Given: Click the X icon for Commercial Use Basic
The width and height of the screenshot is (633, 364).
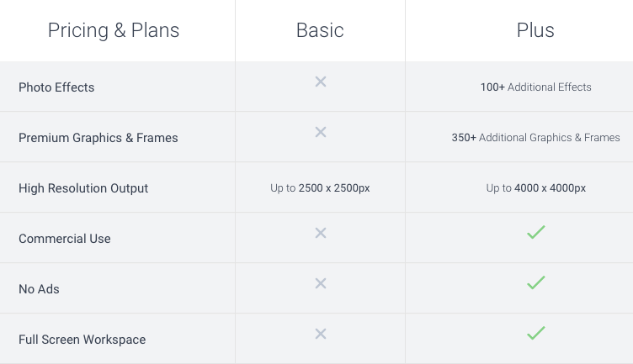Looking at the screenshot, I should pos(321,233).
